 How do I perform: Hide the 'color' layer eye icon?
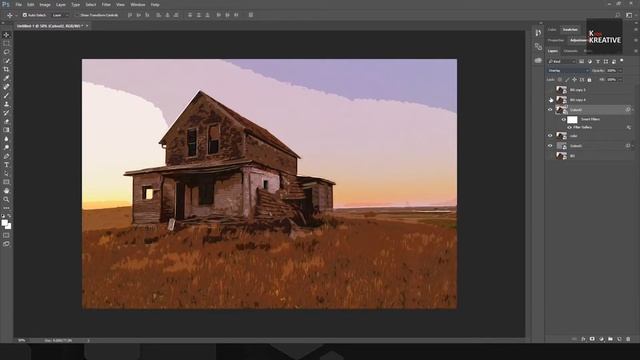tap(550, 136)
